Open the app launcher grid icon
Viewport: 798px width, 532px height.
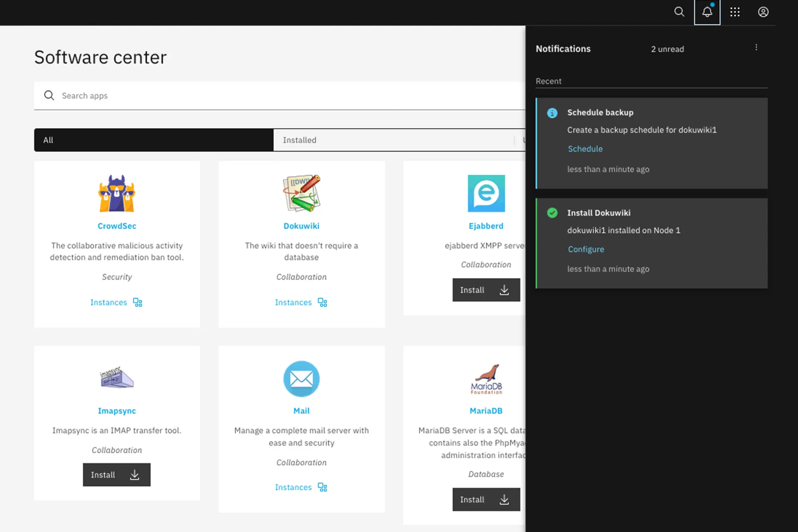[x=735, y=12]
